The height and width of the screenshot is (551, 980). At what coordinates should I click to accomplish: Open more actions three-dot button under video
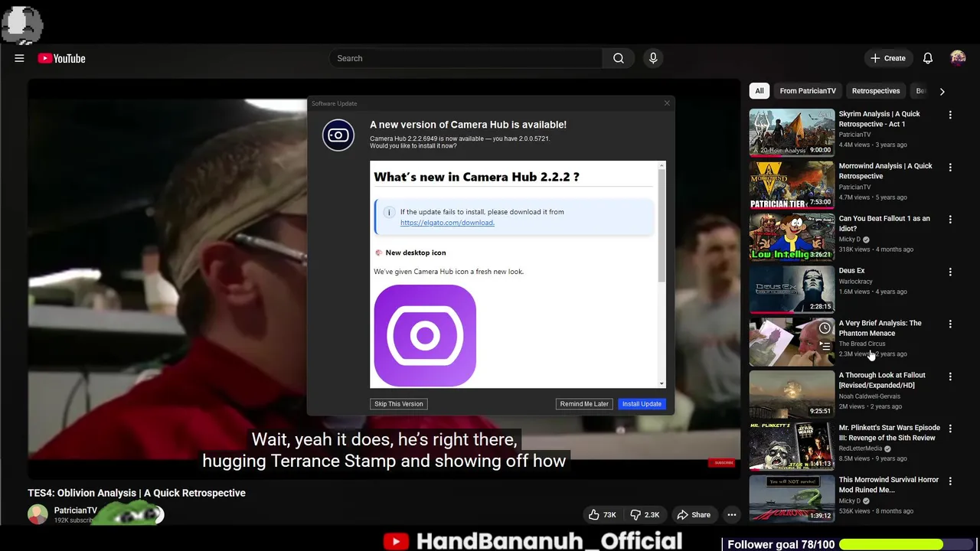point(732,515)
